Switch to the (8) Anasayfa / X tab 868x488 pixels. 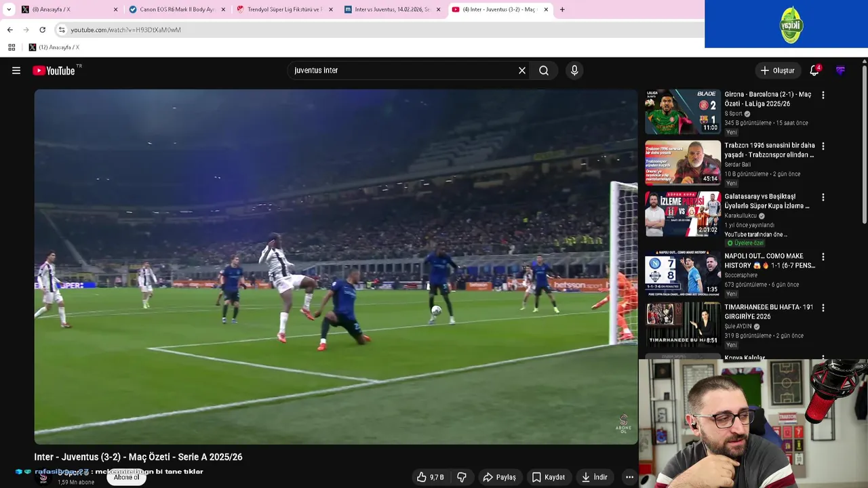point(68,9)
